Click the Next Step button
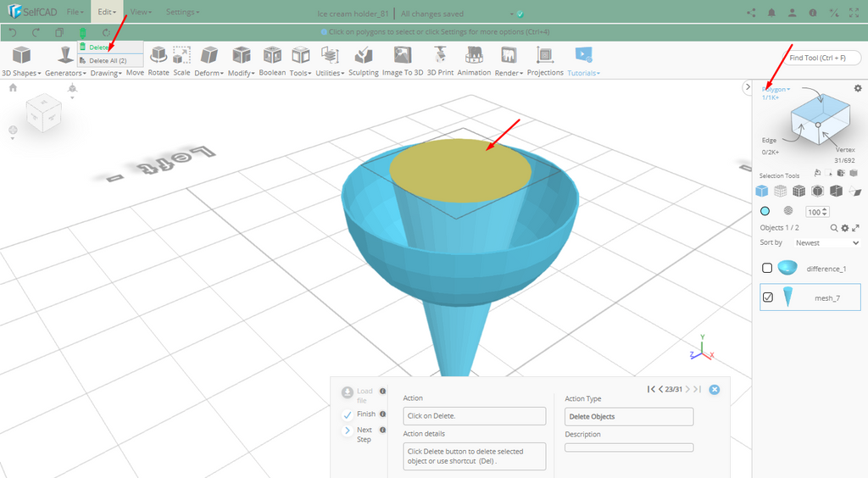Viewport: 868px width, 478px height. click(x=359, y=434)
